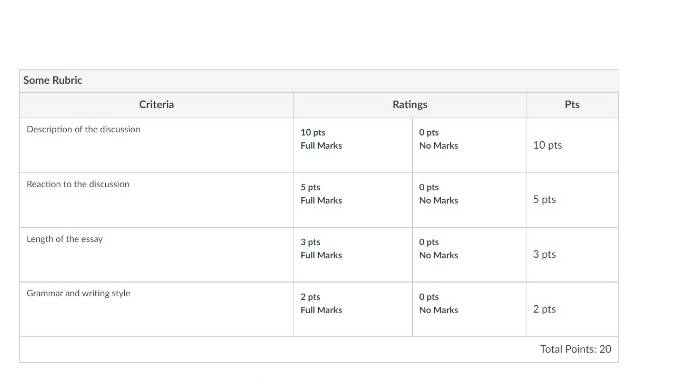Choose 3 pts Full Marks rating
This screenshot has width=679, height=380.
[353, 255]
